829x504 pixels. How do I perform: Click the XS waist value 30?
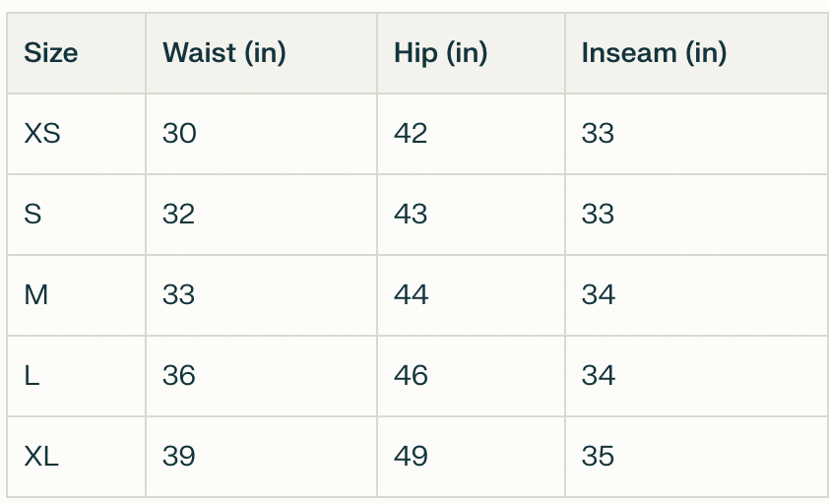(x=179, y=134)
